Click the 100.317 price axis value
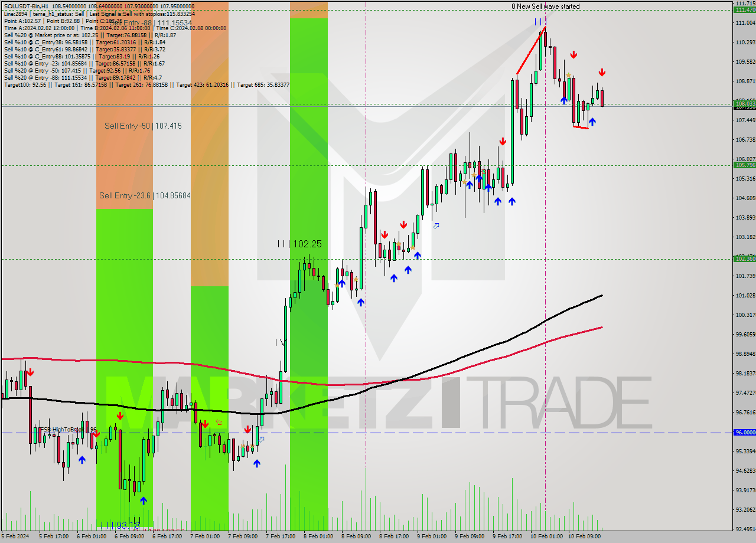The height and width of the screenshot is (543, 756). [744, 315]
